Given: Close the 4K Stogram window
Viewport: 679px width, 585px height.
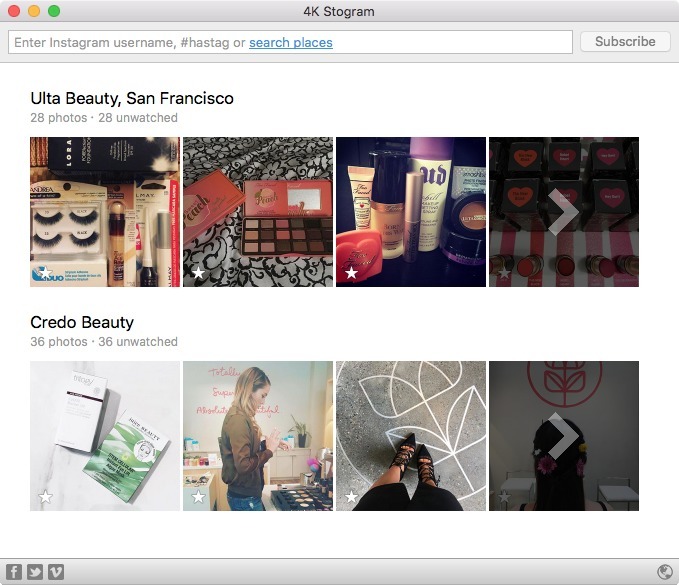Looking at the screenshot, I should [14, 11].
